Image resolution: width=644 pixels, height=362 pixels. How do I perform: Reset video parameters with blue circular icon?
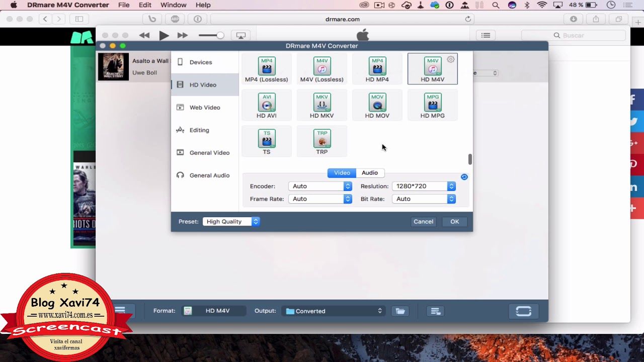[464, 177]
